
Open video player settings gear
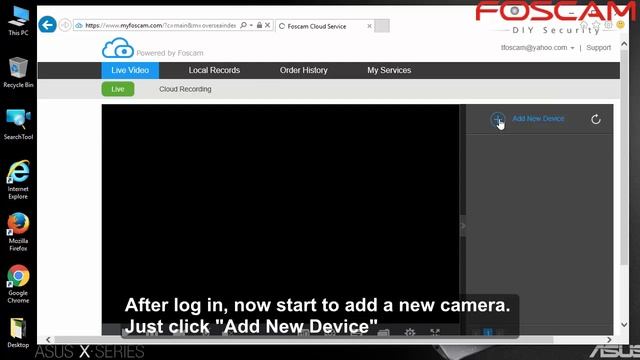[x=409, y=332]
